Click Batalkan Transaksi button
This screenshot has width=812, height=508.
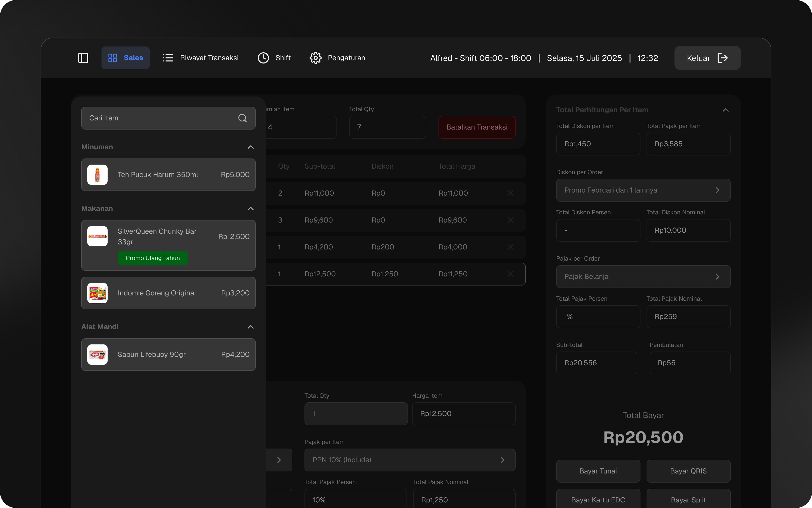(x=477, y=127)
